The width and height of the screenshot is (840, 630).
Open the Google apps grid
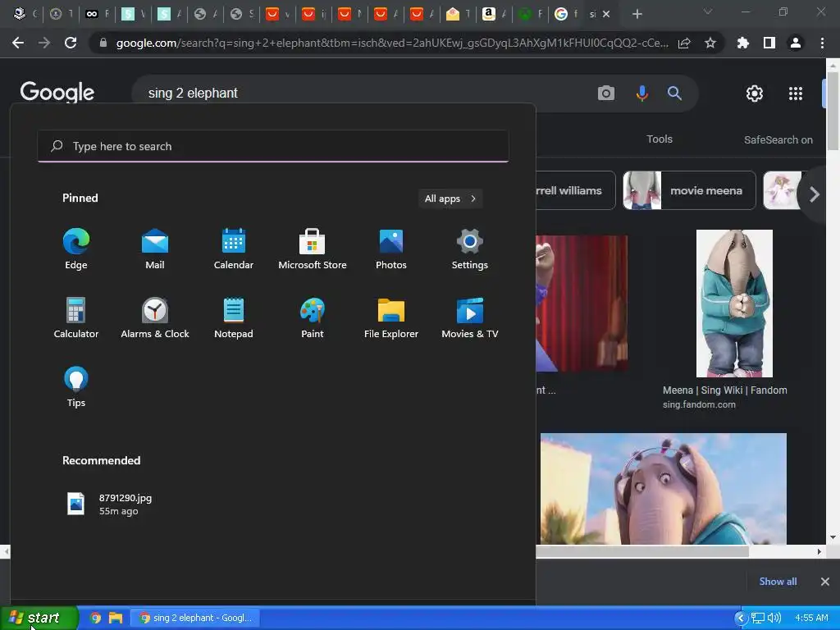coord(796,94)
